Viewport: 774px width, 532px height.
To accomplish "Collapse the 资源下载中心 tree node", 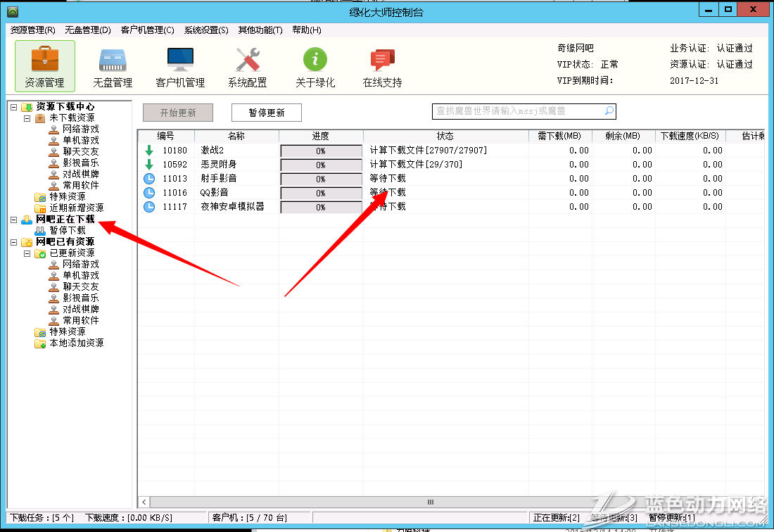I will (14, 107).
